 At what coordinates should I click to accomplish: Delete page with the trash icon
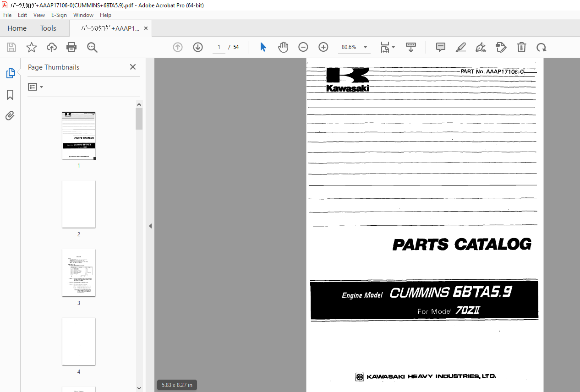coord(521,47)
